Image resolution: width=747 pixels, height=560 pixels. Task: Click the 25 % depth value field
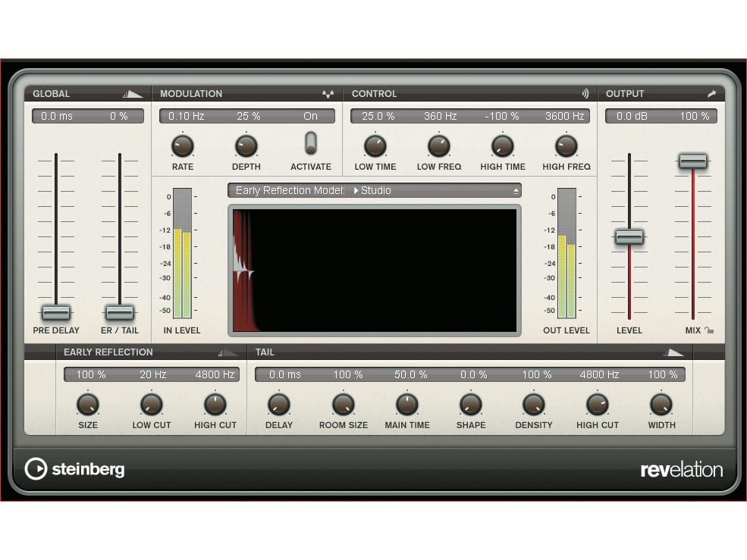click(248, 116)
